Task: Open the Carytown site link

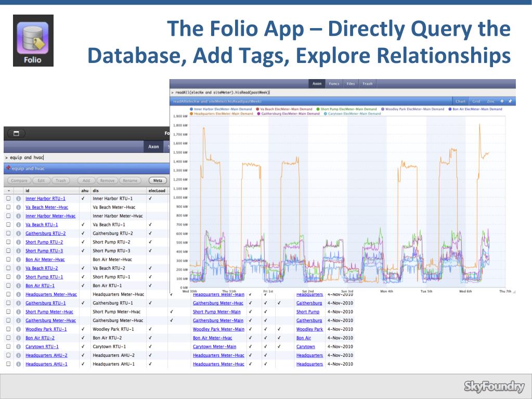Action: click(x=305, y=347)
